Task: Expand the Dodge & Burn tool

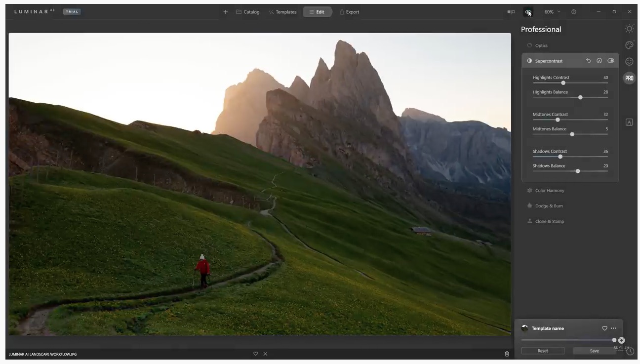Action: click(x=549, y=206)
